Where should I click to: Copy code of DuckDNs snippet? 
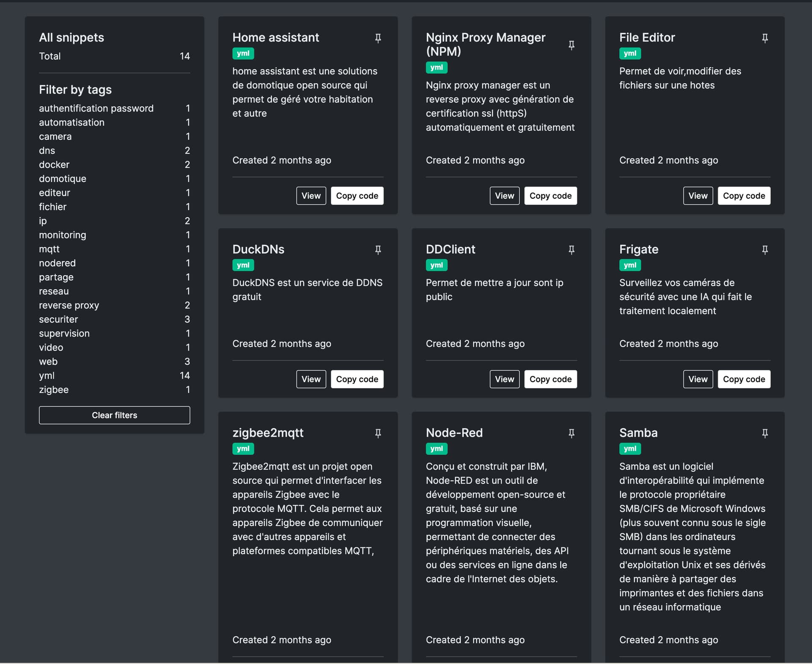tap(357, 379)
